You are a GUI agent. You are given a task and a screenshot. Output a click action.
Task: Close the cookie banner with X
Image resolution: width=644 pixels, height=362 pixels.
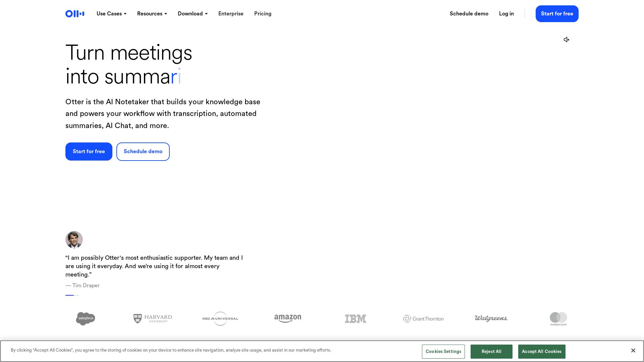tap(633, 350)
